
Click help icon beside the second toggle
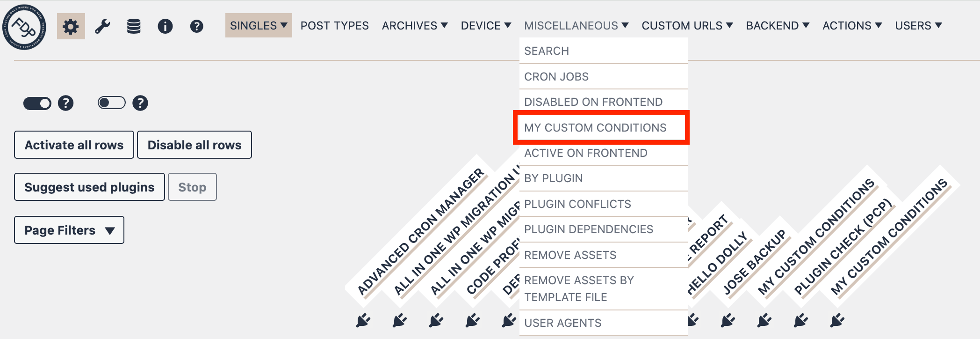(140, 103)
